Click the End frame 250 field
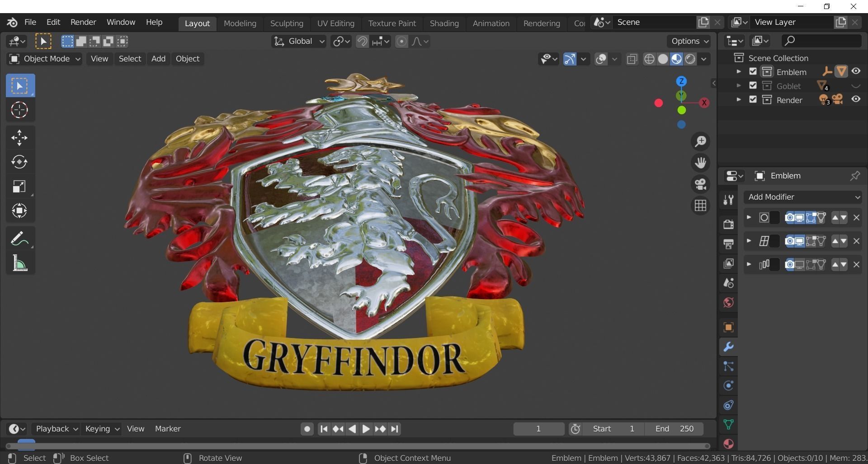 click(675, 429)
